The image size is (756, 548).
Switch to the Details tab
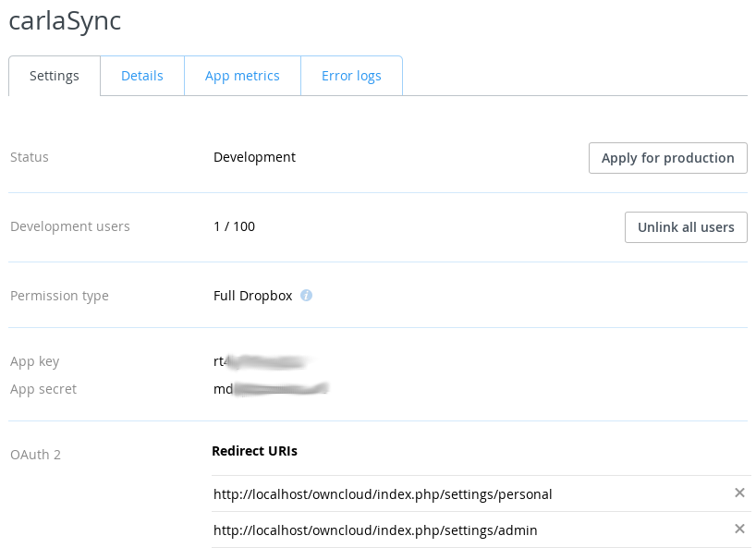coord(141,75)
